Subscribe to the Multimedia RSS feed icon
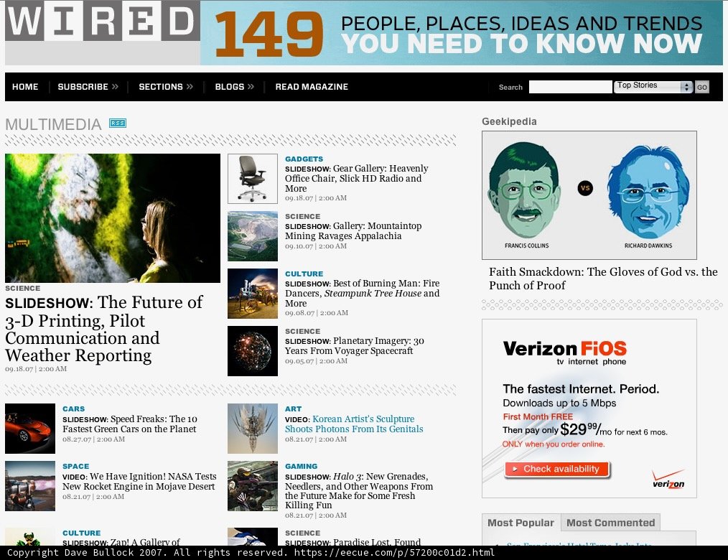The image size is (728, 560). 118,123
